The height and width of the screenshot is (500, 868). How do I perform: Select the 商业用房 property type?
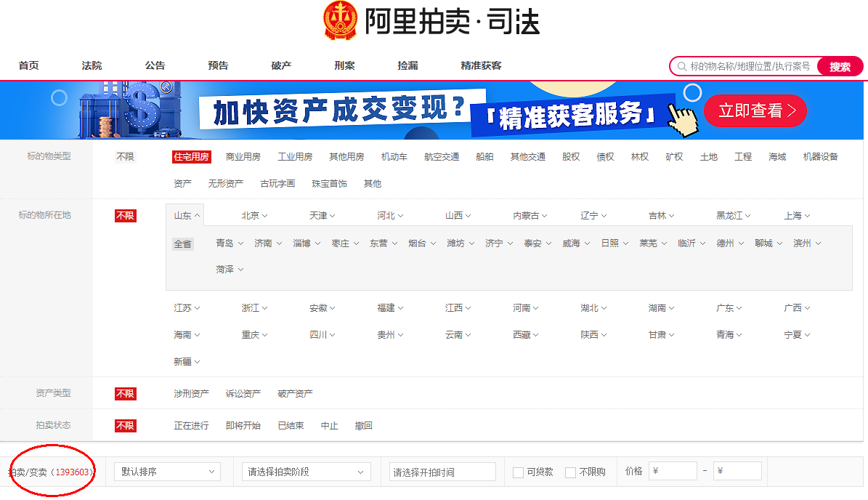pos(243,157)
